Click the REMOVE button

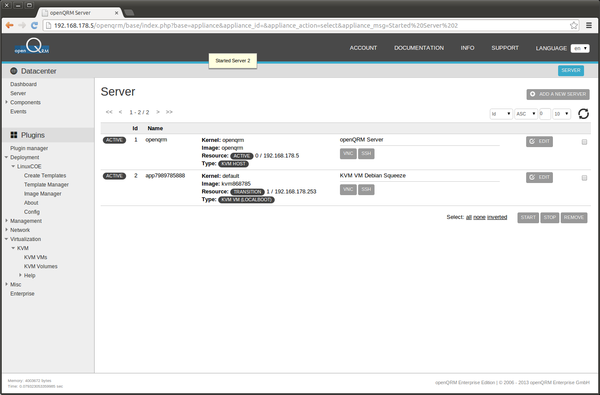(x=574, y=217)
